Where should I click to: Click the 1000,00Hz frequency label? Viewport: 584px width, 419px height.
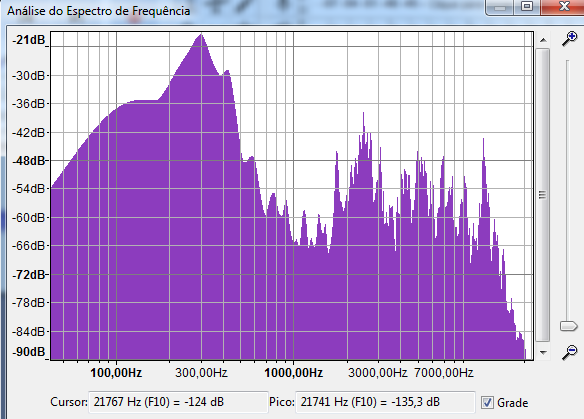click(x=293, y=373)
